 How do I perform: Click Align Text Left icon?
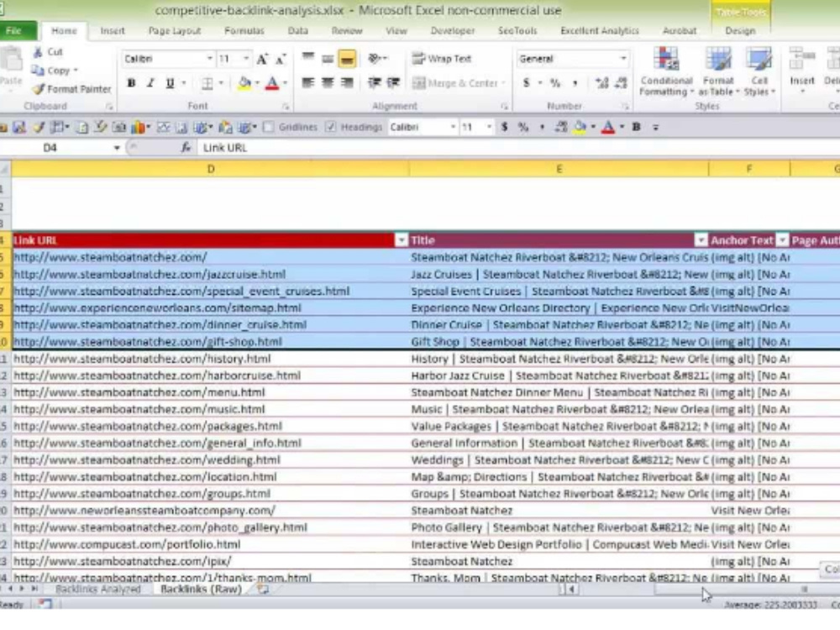[308, 82]
